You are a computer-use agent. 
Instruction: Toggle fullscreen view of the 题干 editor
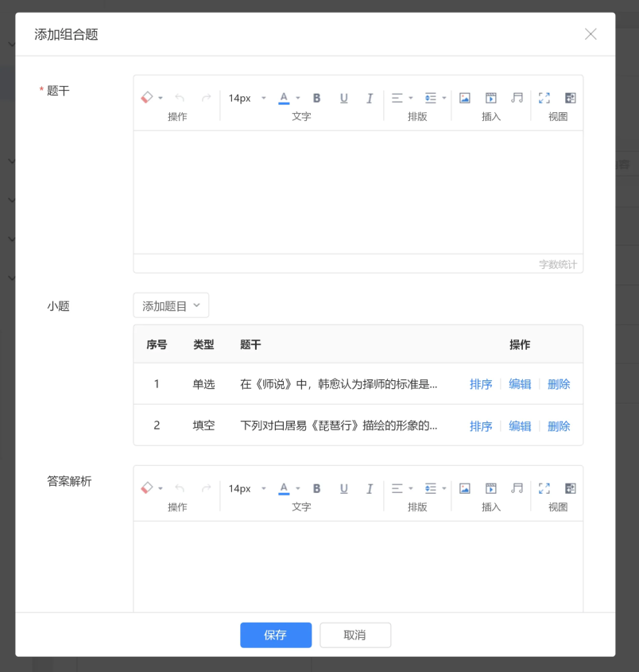(x=544, y=97)
